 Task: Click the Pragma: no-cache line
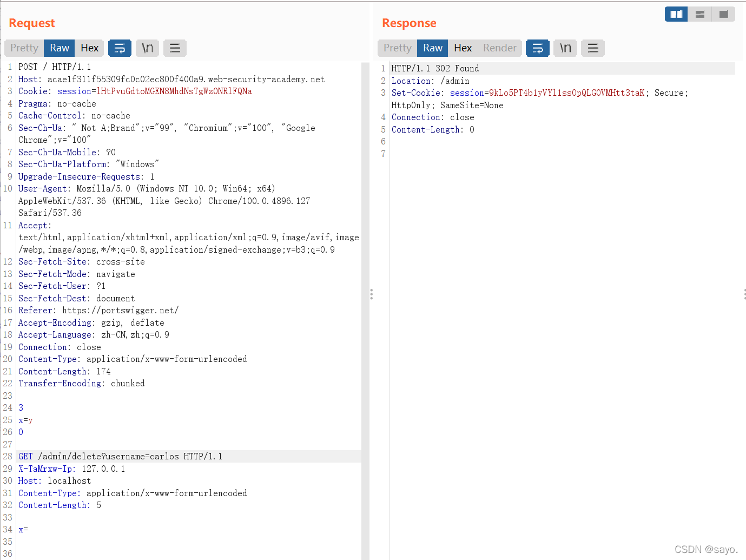tap(57, 104)
